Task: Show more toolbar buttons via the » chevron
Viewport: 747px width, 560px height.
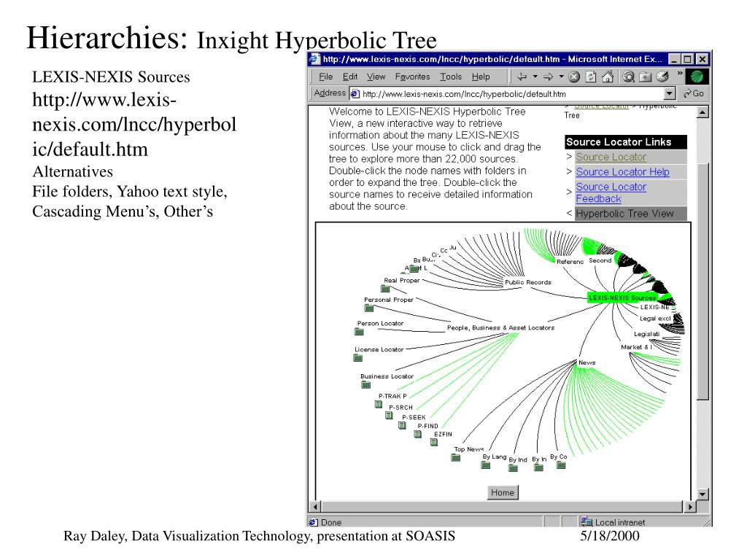Action: (x=681, y=74)
